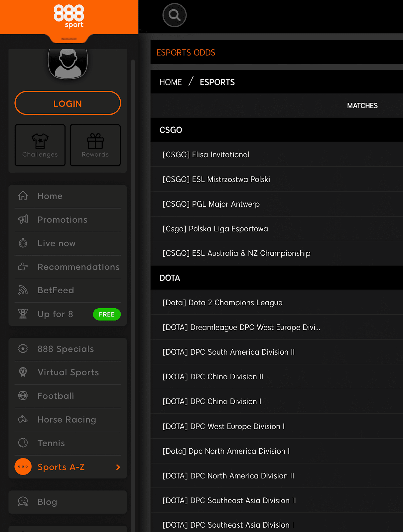The height and width of the screenshot is (532, 403).
Task: Collapse sidebar using the orange handle under logo
Action: click(x=69, y=39)
